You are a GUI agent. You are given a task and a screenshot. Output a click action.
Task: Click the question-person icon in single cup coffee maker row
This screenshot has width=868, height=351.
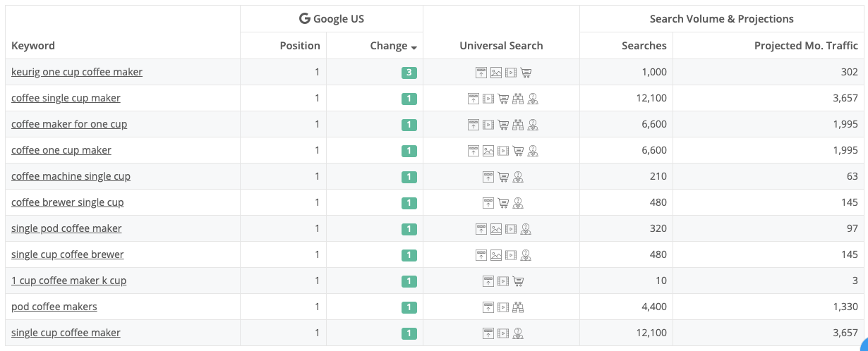click(x=518, y=333)
